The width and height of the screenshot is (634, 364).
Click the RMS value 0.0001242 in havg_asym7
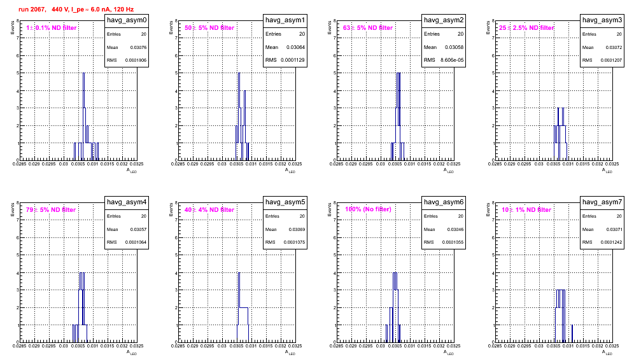tap(611, 242)
